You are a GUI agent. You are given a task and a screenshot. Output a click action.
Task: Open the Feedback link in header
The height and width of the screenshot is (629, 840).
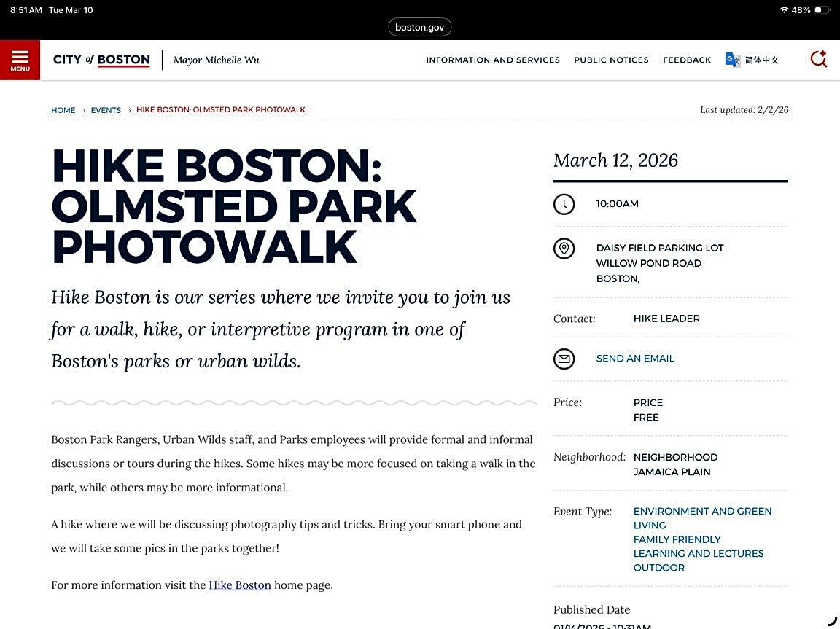pos(686,60)
